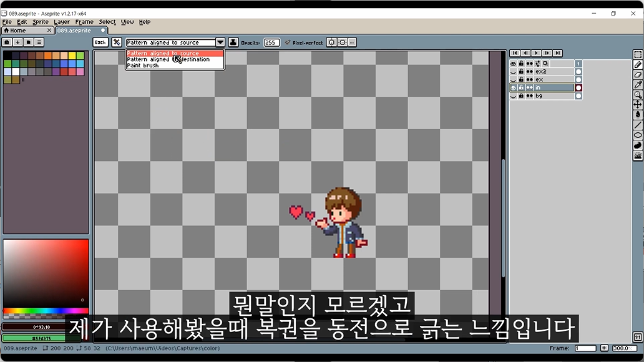Select the Blur/Jumble tool

coord(638,155)
